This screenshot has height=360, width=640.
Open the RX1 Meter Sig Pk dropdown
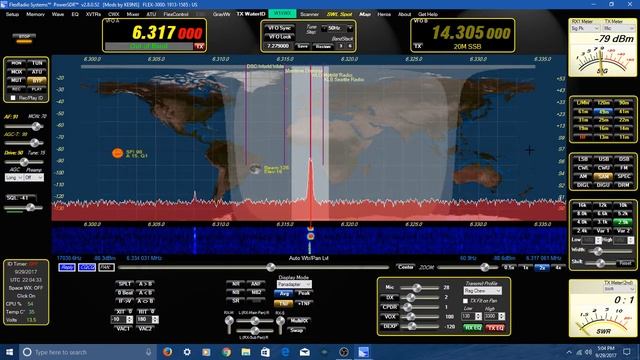(x=585, y=28)
